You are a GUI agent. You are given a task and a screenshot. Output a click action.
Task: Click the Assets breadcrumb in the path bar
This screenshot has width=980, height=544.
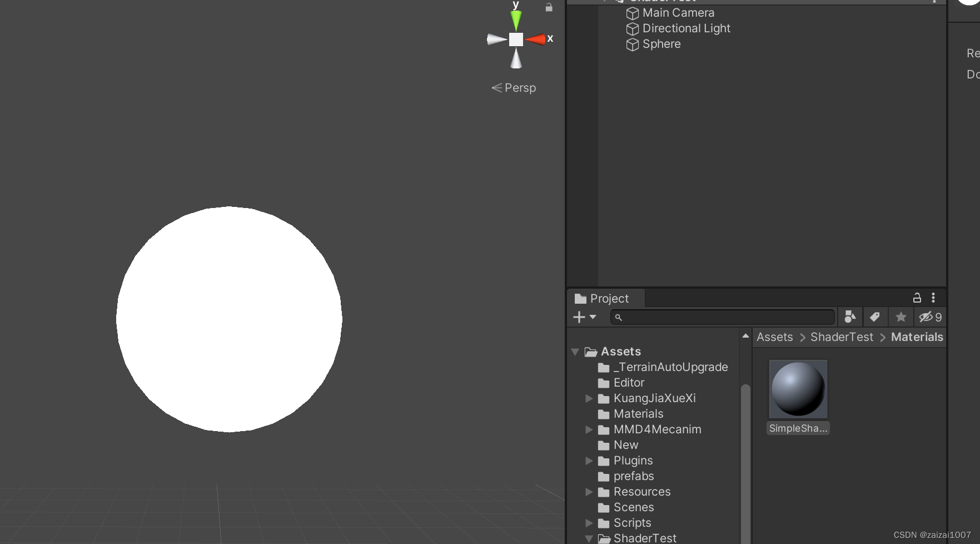pyautogui.click(x=774, y=337)
